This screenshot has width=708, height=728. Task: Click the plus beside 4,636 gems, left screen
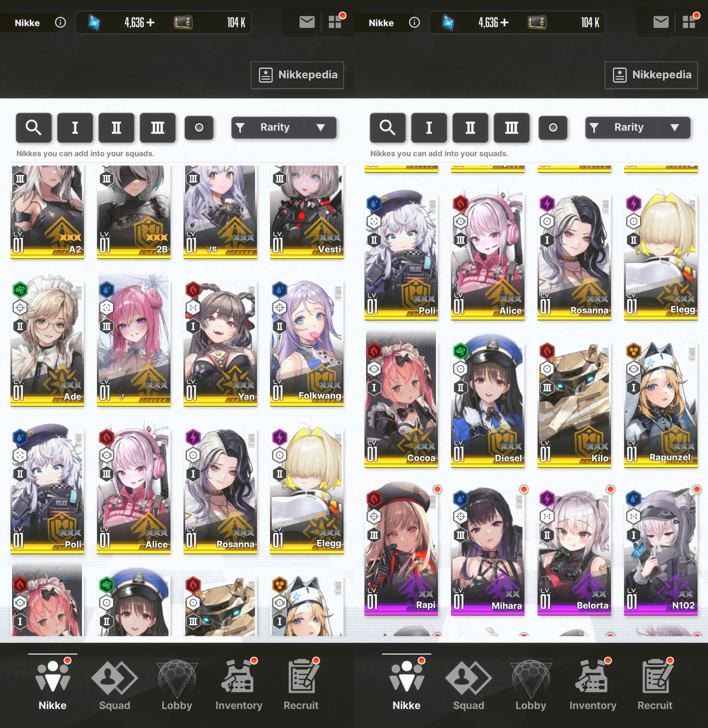(x=151, y=23)
